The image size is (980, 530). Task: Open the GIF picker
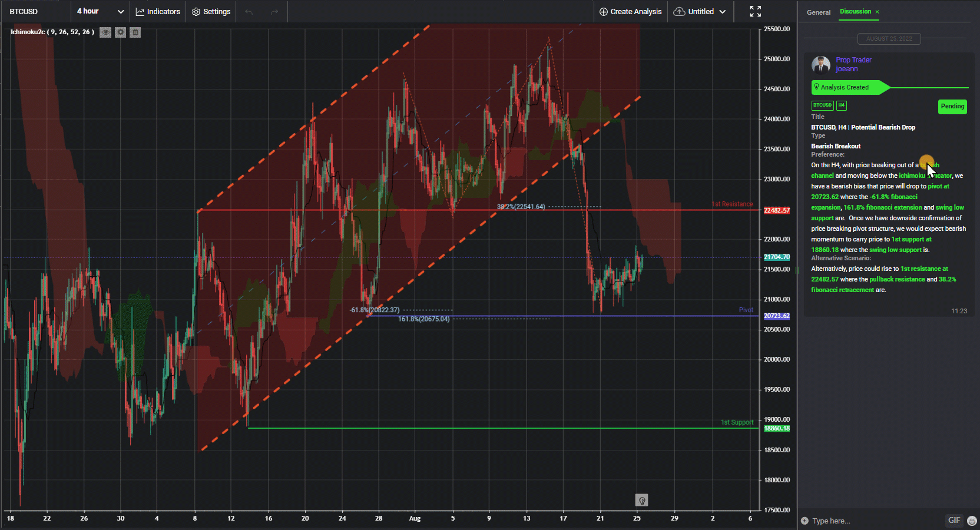[954, 521]
